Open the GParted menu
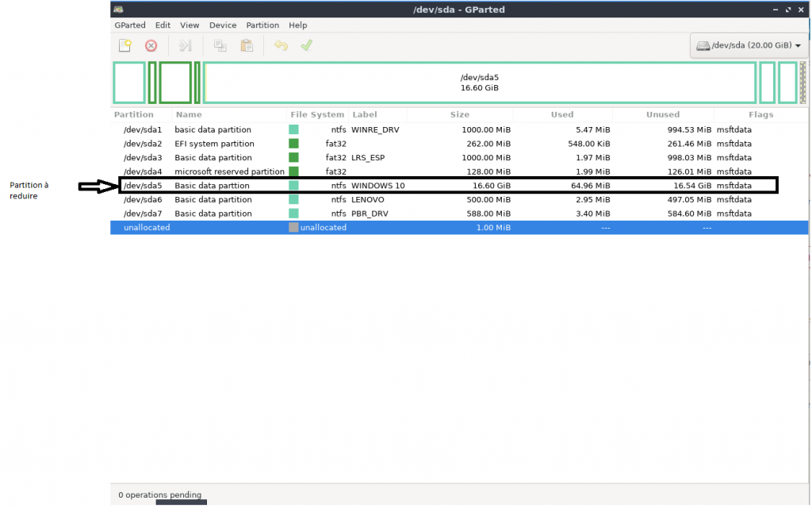This screenshot has width=812, height=508. [x=130, y=25]
